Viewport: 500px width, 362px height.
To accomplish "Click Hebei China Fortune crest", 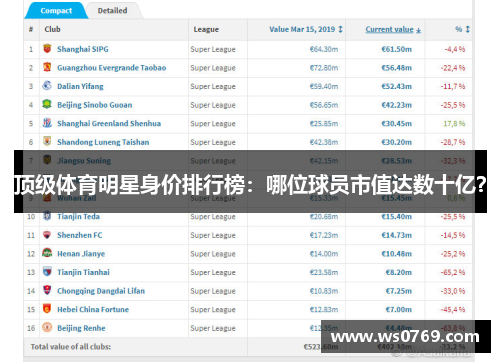I will coord(47,309).
